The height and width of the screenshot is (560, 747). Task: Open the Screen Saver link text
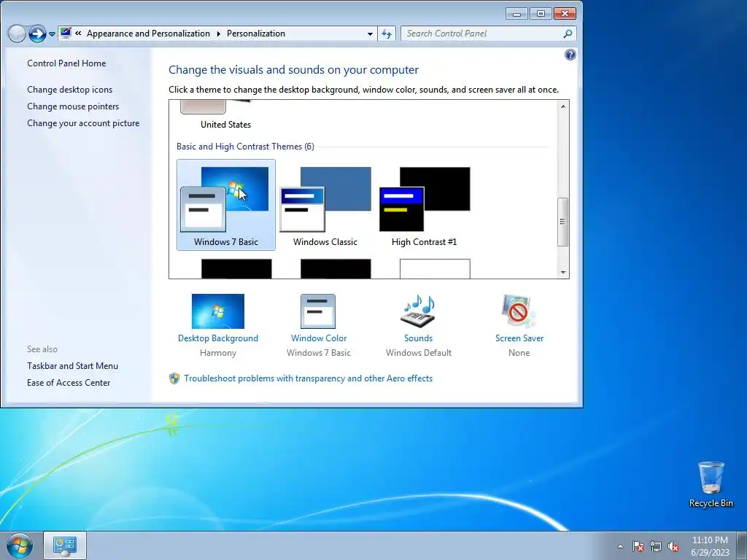519,338
